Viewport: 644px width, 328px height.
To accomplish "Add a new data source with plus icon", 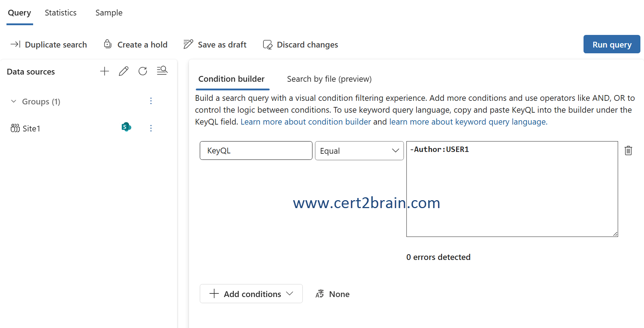I will pos(104,71).
